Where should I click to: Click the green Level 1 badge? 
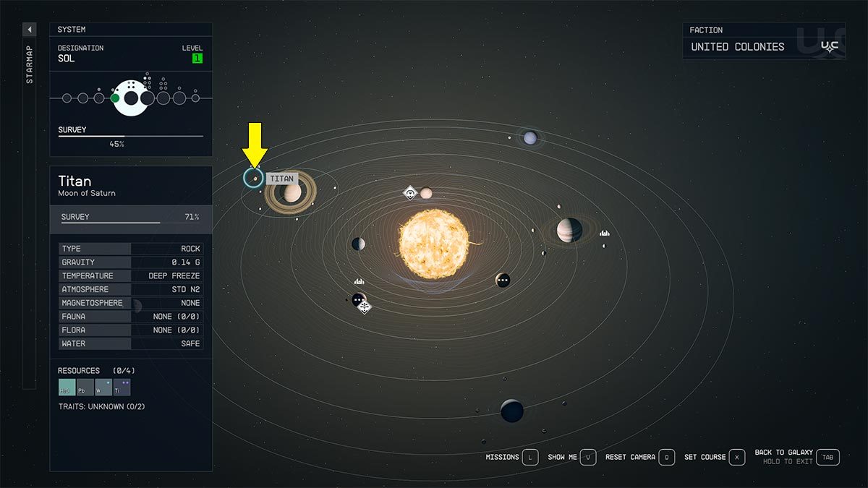pyautogui.click(x=197, y=58)
